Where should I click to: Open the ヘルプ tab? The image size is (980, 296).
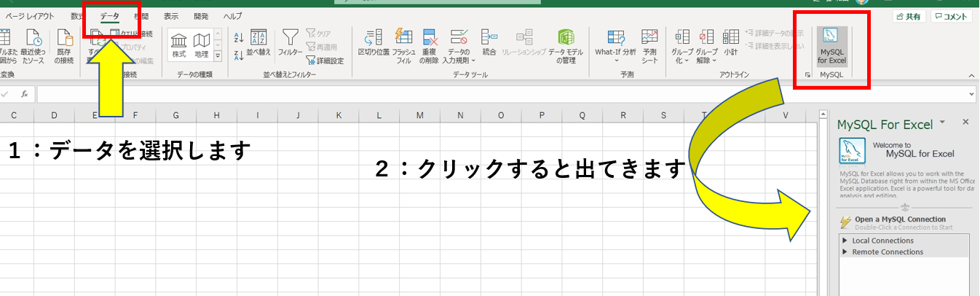(233, 15)
